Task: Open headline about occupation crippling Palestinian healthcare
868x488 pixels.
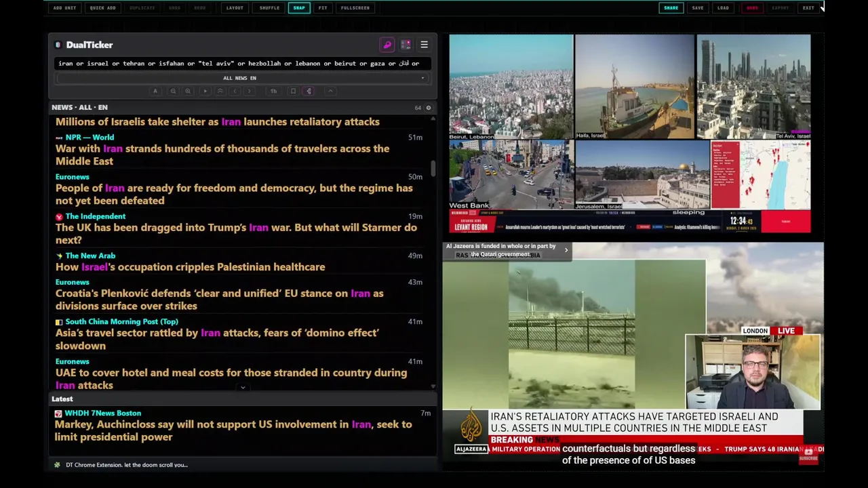Action: click(x=190, y=267)
